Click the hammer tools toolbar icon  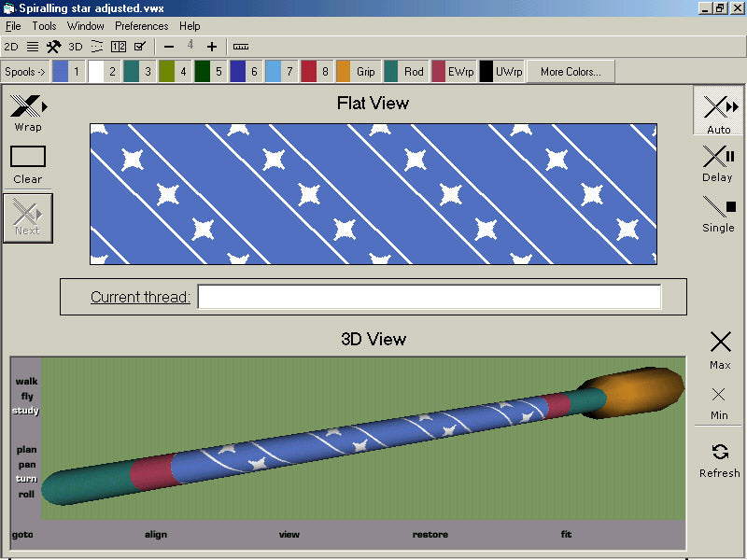(53, 47)
